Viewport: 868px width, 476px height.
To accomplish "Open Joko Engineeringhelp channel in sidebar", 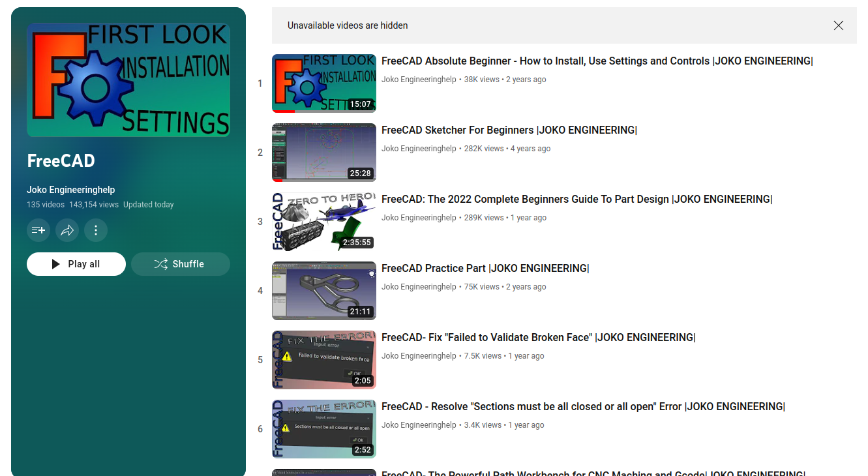I will coord(70,190).
